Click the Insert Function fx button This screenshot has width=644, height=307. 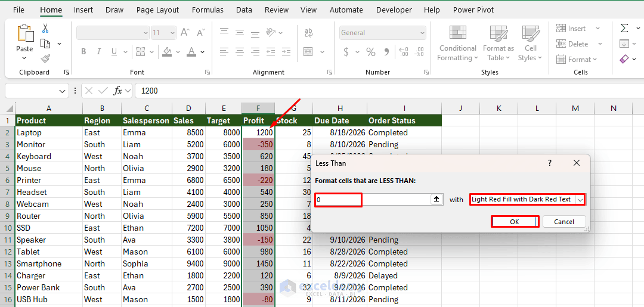[118, 91]
